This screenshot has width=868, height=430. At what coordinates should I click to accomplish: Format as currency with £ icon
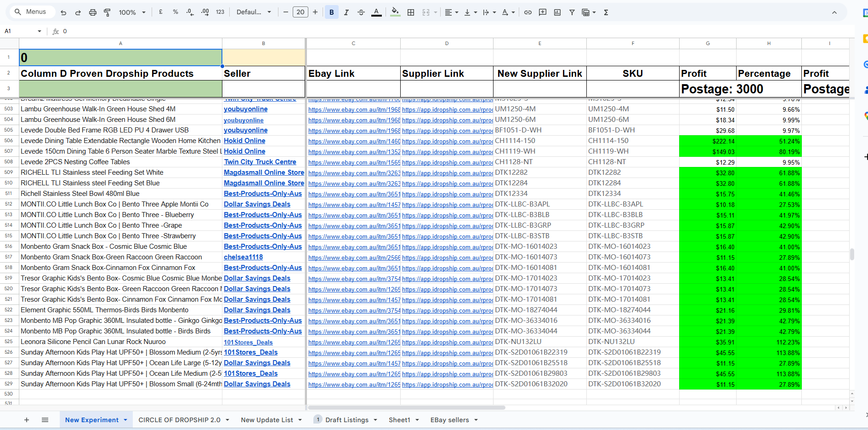click(x=161, y=12)
